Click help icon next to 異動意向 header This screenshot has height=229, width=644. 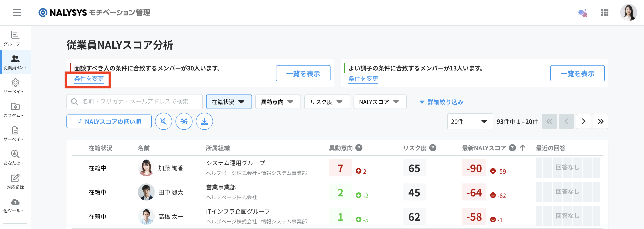point(359,148)
